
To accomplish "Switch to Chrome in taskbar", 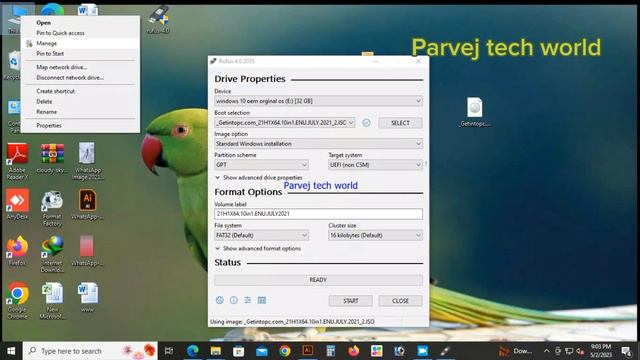I will point(285,351).
